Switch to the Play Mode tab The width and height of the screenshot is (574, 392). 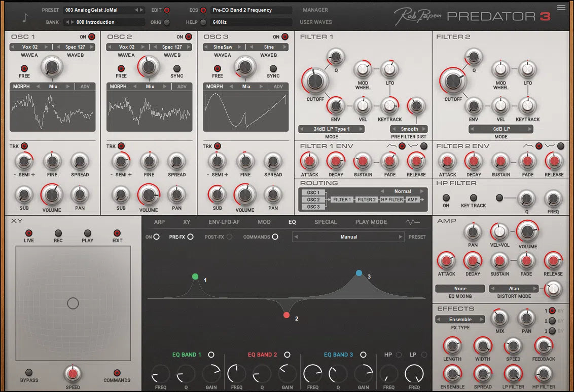pos(371,222)
